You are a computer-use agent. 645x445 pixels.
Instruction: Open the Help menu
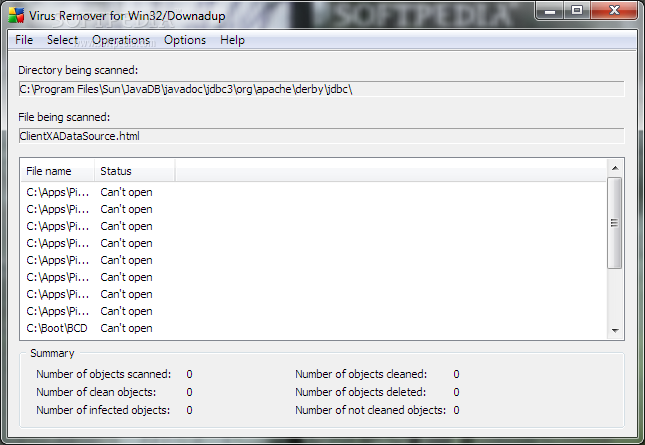(x=232, y=40)
